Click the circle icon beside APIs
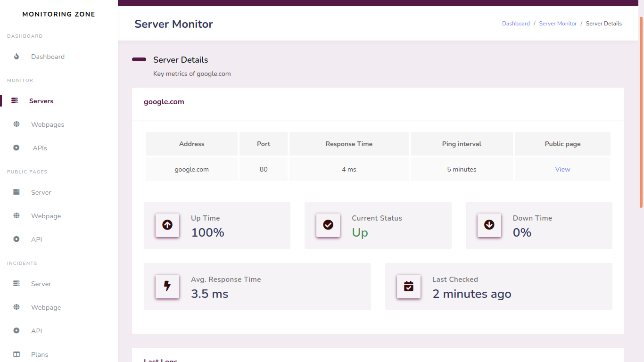 click(x=17, y=148)
